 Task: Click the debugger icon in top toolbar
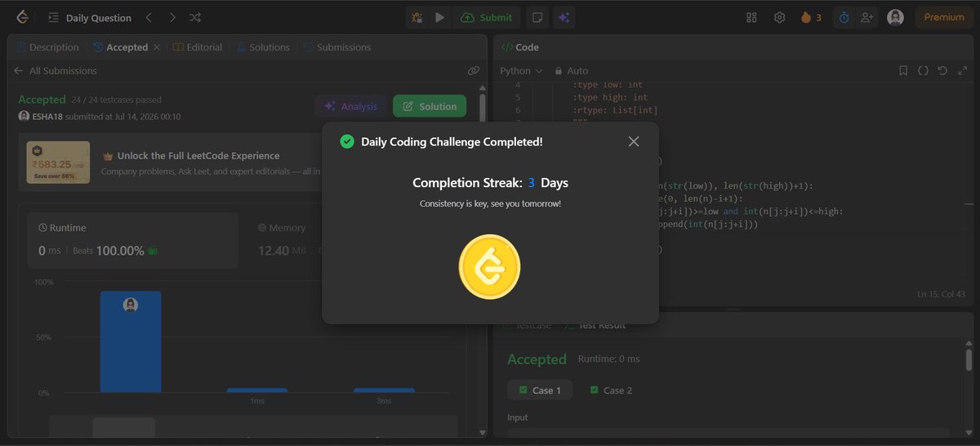pyautogui.click(x=417, y=17)
